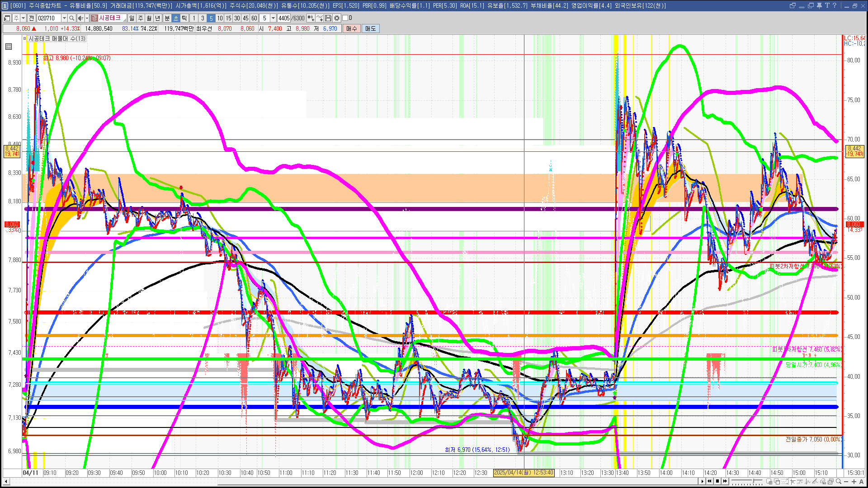The width and height of the screenshot is (868, 488).
Task: Expand the stock code 020710 dropdown
Action: 64,18
